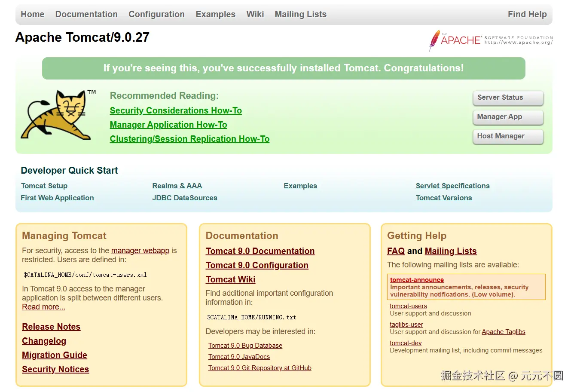Go to the Home nav item
Viewport: 574px width, 392px height.
point(33,14)
